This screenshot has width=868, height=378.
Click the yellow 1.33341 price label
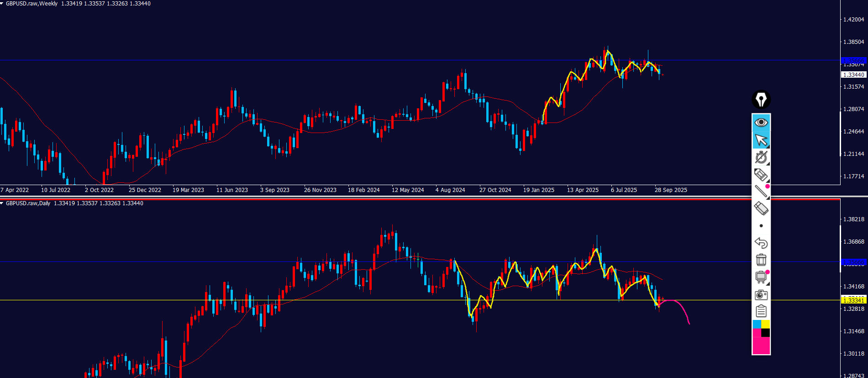point(853,300)
